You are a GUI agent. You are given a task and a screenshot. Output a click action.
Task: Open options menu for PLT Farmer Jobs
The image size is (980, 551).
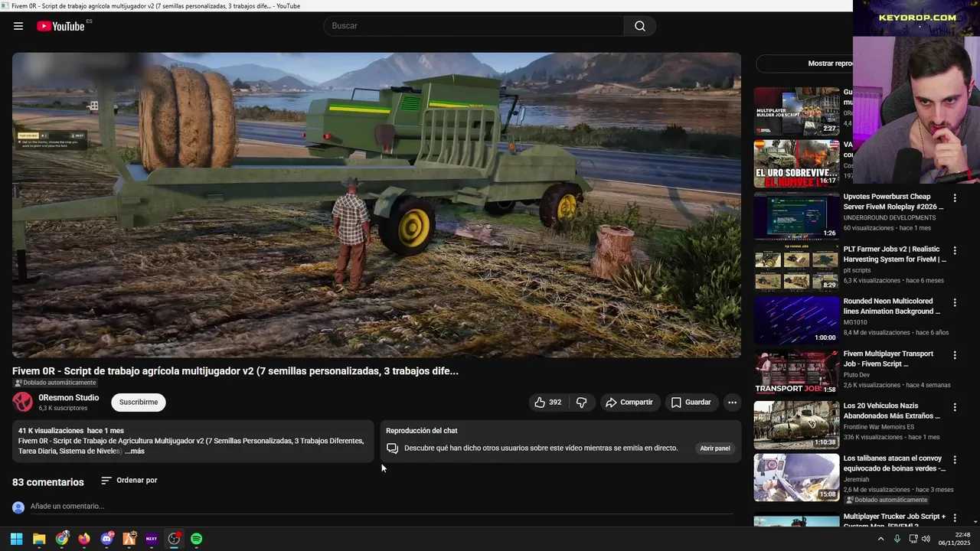pos(955,250)
